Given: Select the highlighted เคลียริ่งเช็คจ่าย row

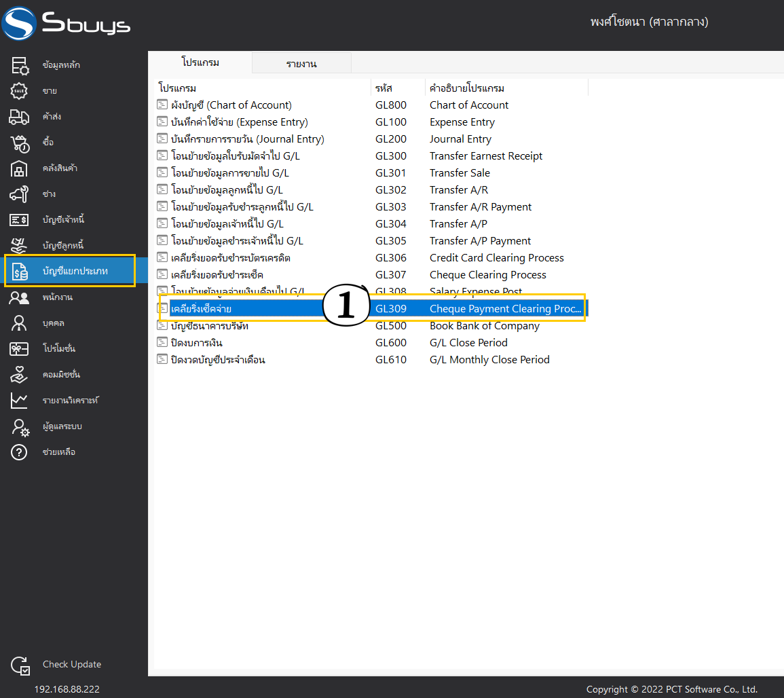Looking at the screenshot, I should (373, 308).
